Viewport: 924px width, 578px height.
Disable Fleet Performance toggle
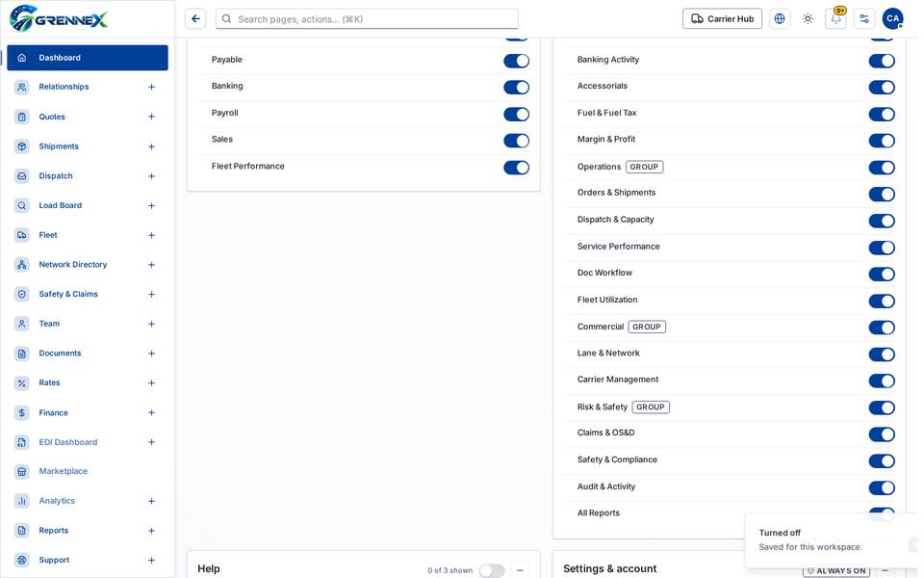tap(516, 168)
